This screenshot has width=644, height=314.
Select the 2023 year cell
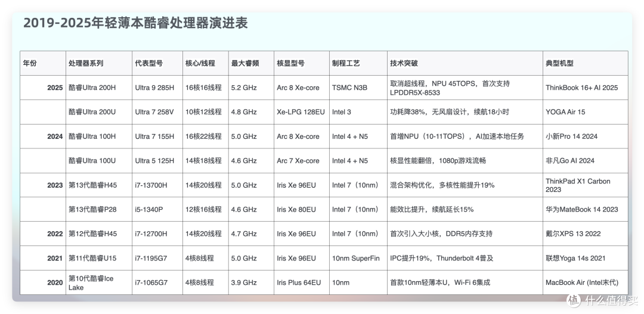click(x=43, y=185)
